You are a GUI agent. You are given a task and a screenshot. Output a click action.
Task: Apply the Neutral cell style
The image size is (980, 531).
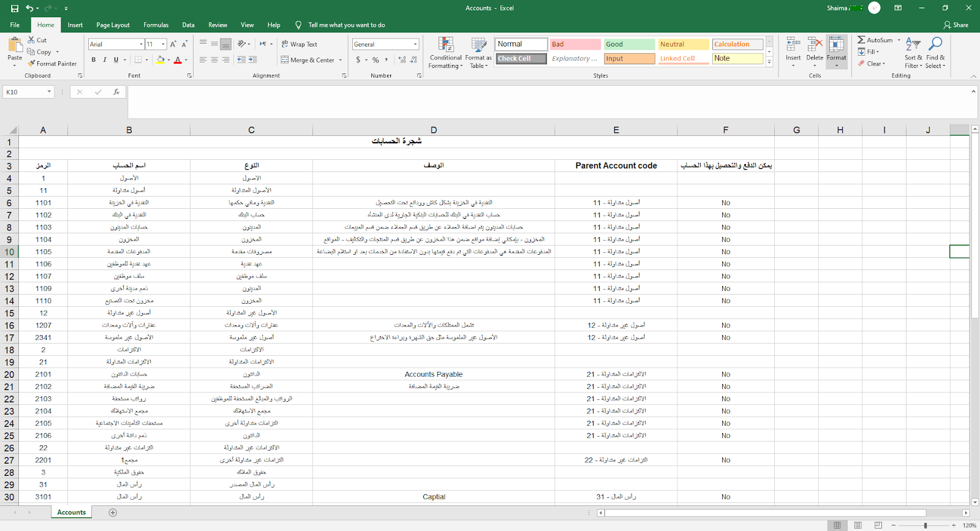pyautogui.click(x=684, y=44)
